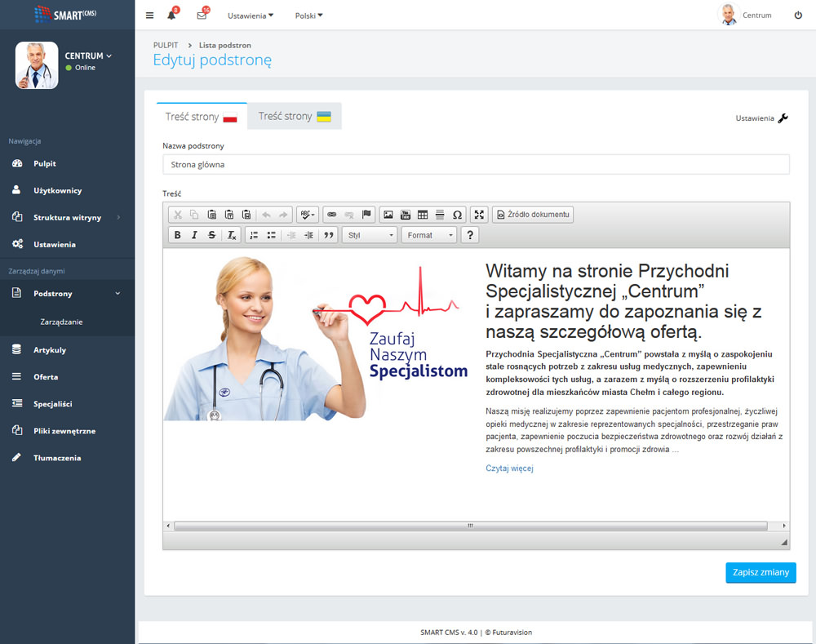Viewport: 816px width, 644px height.
Task: Insert a link in the editor
Action: 331,215
